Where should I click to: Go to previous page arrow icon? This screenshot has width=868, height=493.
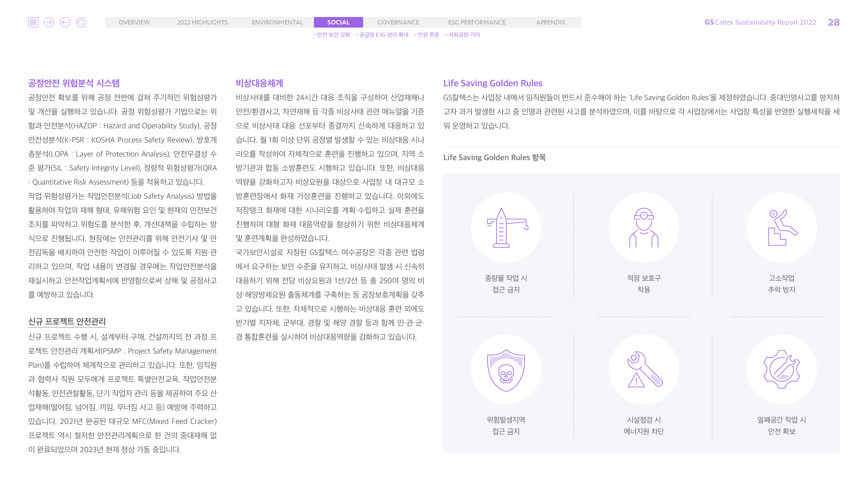pos(65,22)
